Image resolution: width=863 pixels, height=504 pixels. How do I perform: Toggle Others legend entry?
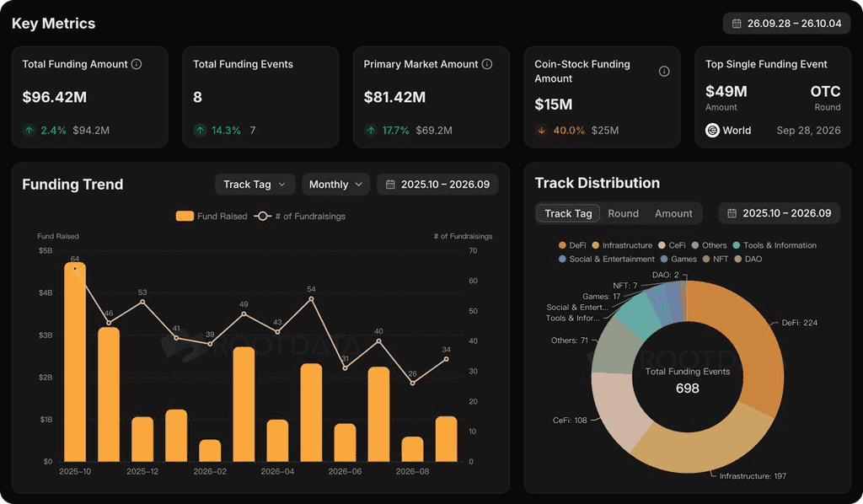click(709, 245)
